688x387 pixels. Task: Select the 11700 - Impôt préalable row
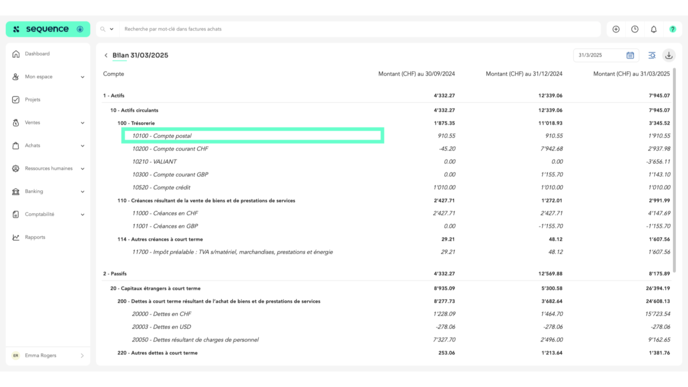(x=387, y=252)
